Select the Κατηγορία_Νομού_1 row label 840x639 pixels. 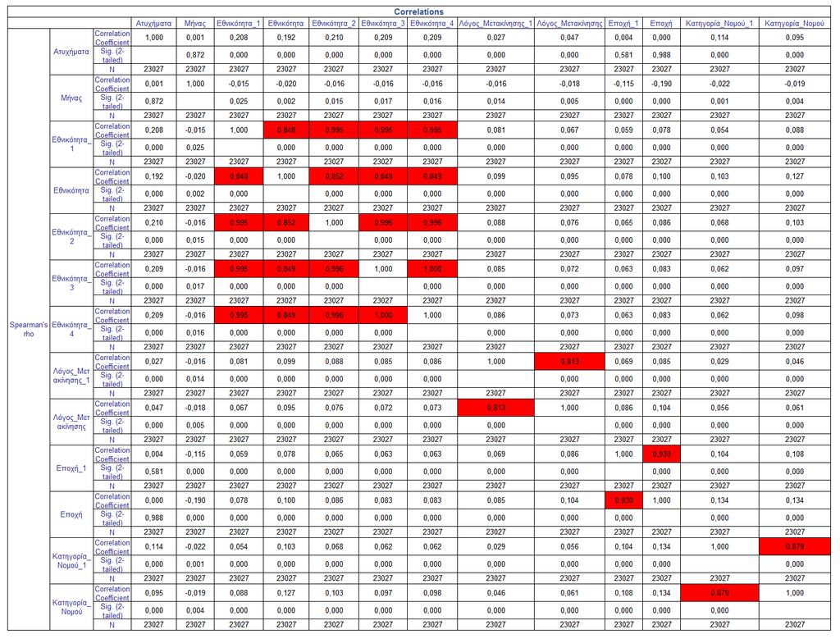[x=71, y=560]
